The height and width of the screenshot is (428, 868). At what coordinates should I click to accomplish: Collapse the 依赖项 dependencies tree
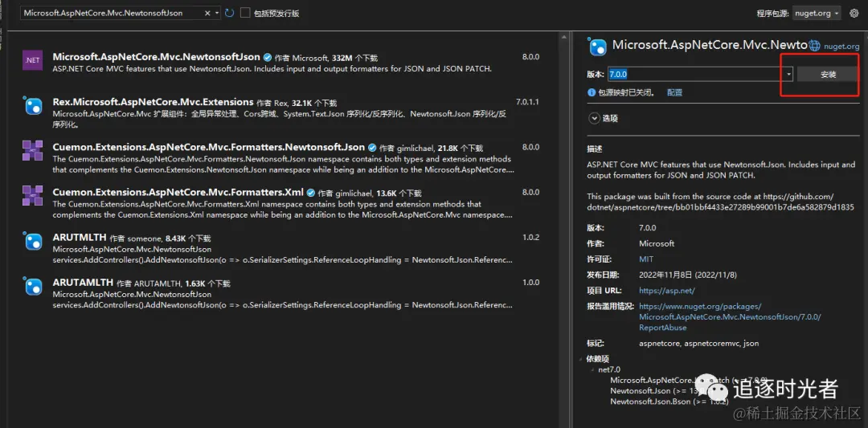point(581,359)
